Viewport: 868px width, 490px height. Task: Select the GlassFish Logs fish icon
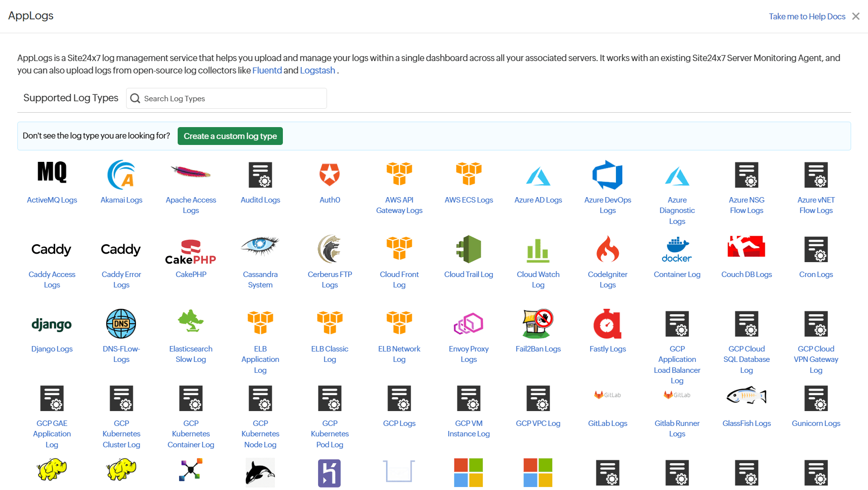pos(746,396)
